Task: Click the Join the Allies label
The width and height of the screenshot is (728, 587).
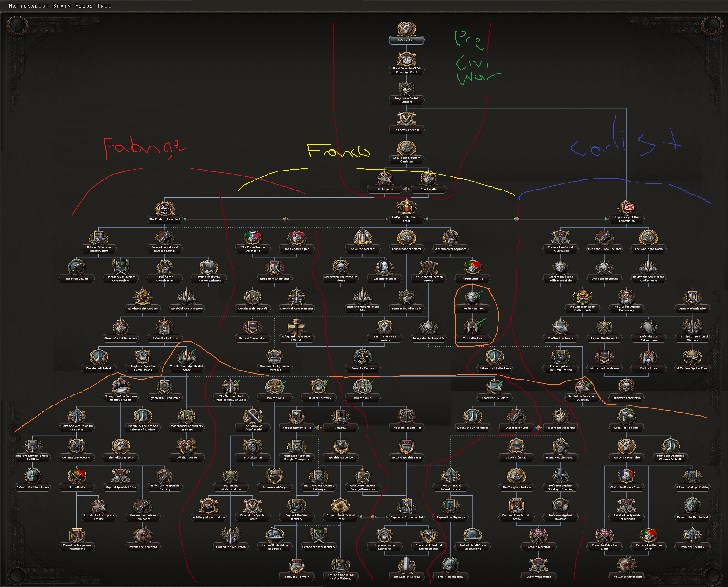Action: click(x=363, y=398)
